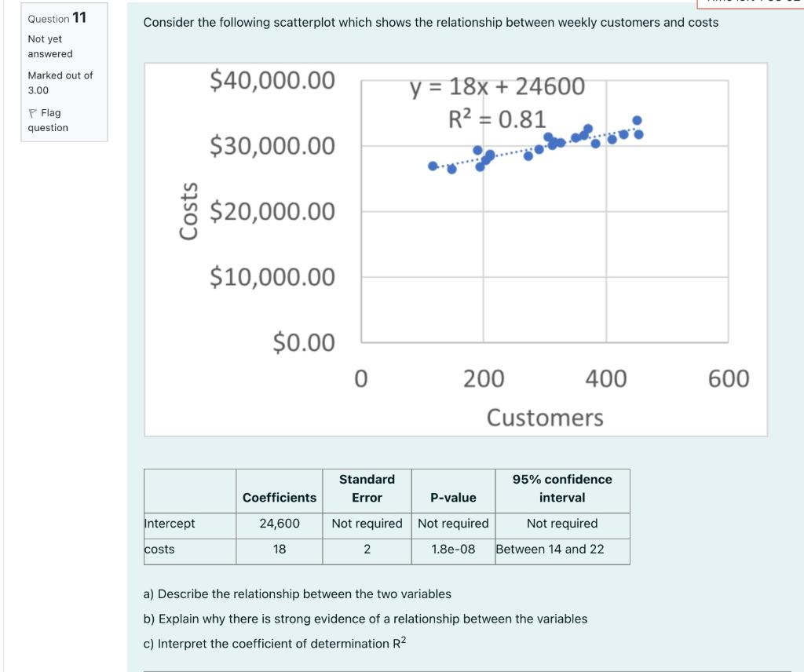The image size is (804, 672).
Task: Select the 95% confidence interval column header
Action: [562, 488]
